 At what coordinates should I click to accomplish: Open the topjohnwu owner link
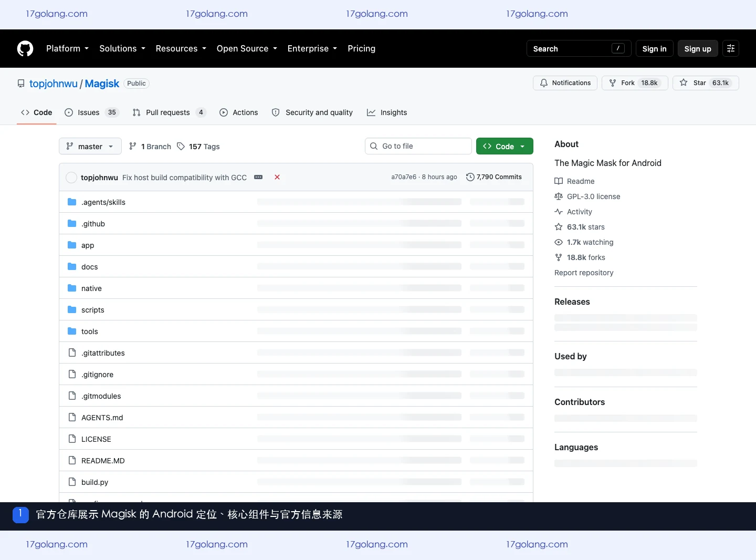(x=54, y=84)
